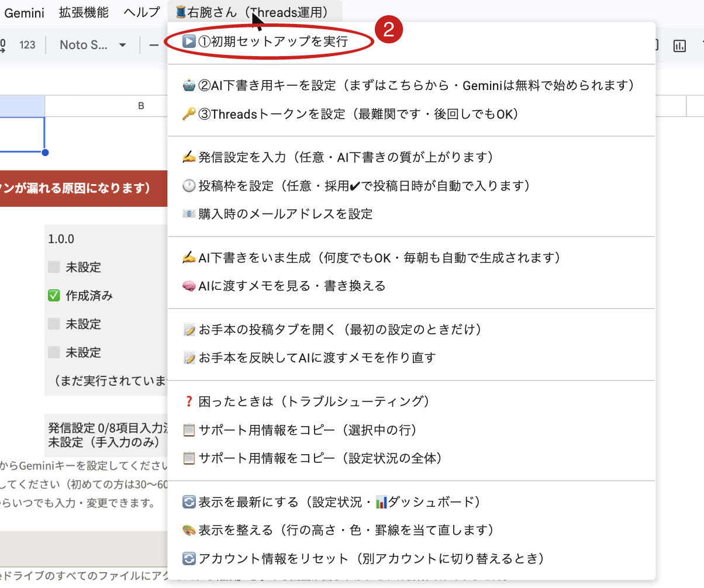Image resolution: width=704 pixels, height=588 pixels.
Task: Click the decrease font size minus button
Action: (x=154, y=45)
